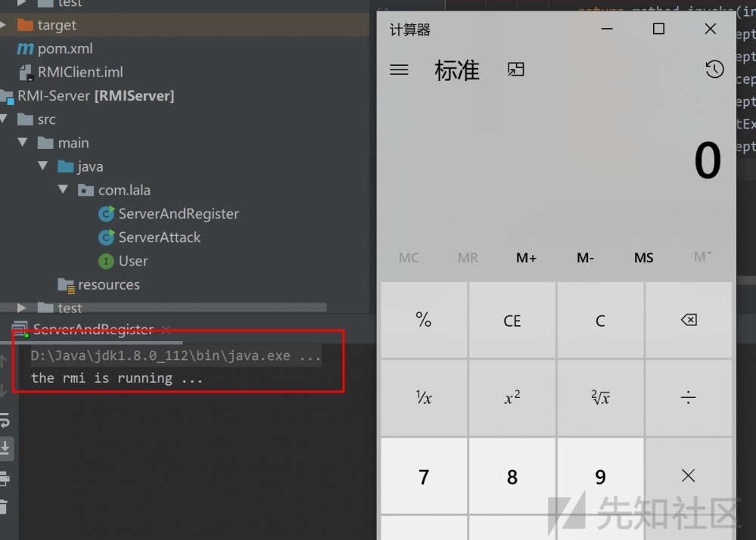Screen dimensions: 756x540
Task: Expand the target folder arrow
Action: tap(5, 24)
